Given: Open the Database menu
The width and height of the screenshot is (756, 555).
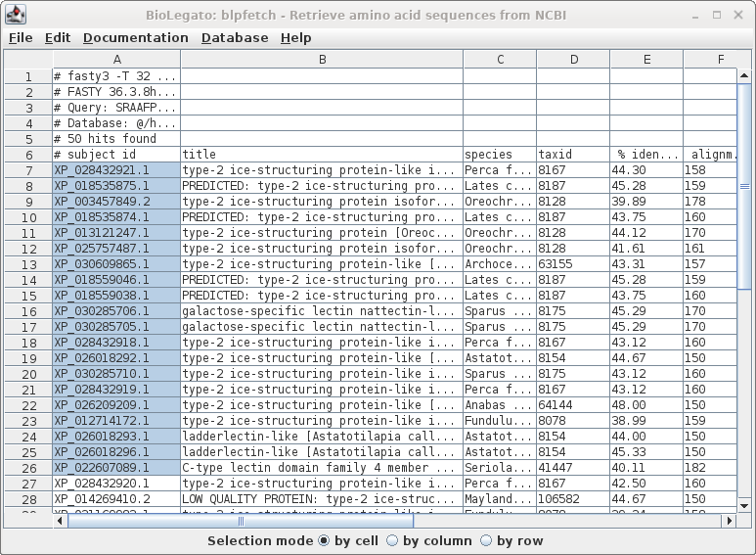Looking at the screenshot, I should [x=235, y=37].
